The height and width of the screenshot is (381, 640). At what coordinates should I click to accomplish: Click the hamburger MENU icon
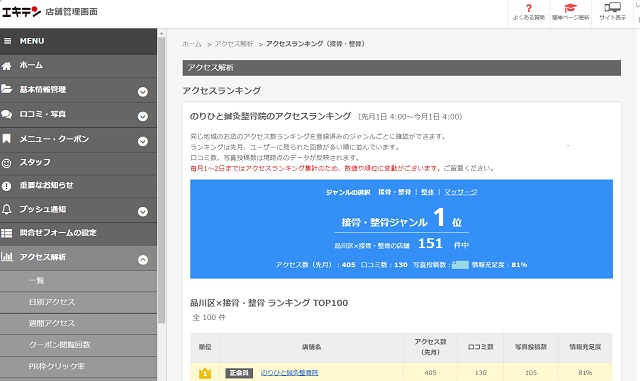[7, 41]
